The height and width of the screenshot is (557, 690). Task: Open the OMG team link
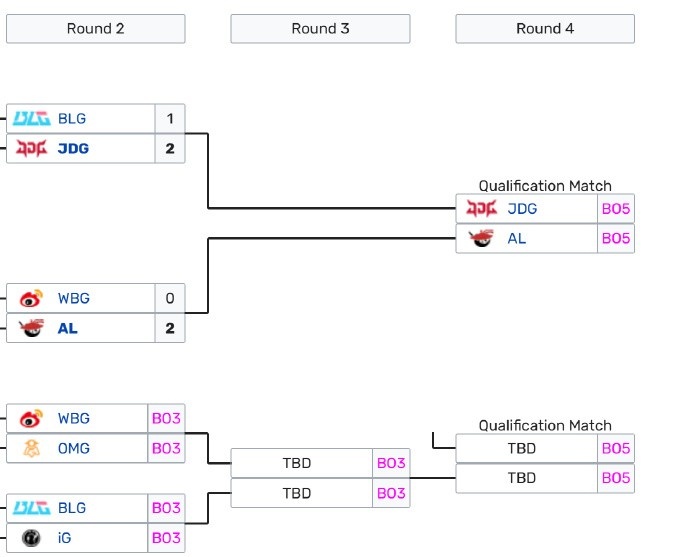tap(73, 448)
